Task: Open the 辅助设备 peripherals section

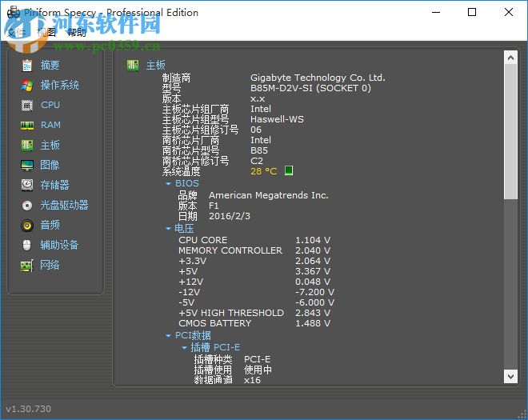Action: click(x=59, y=245)
